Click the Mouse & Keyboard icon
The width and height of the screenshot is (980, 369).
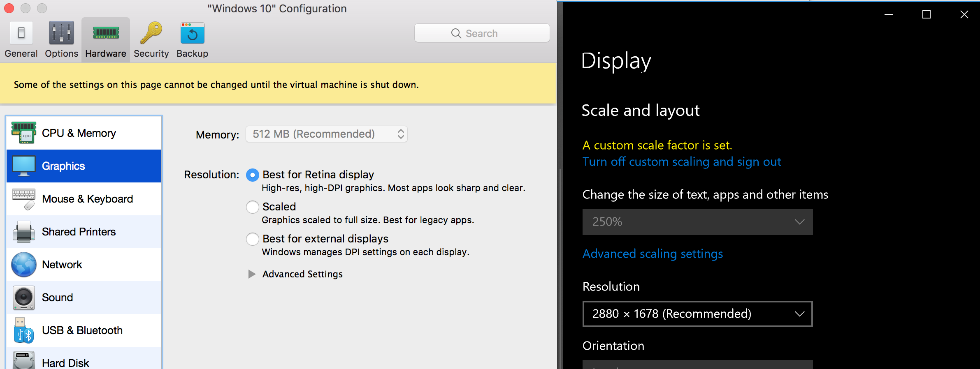24,199
